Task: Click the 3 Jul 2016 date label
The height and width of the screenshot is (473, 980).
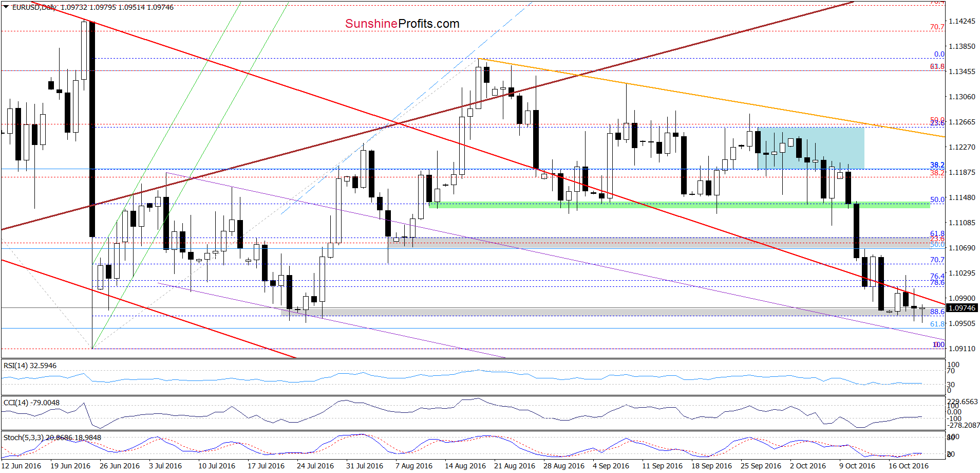Action: point(165,466)
